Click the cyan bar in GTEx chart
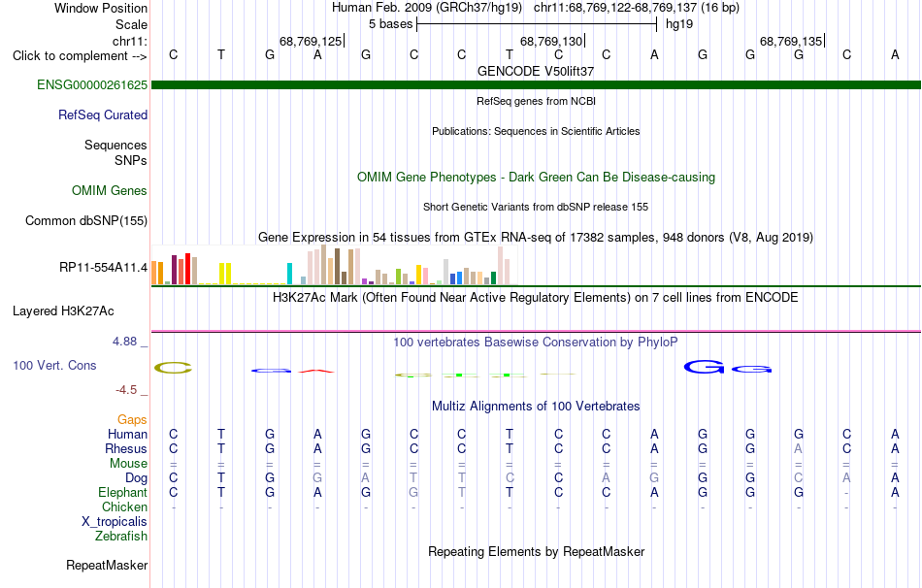922x588 pixels. [289, 274]
